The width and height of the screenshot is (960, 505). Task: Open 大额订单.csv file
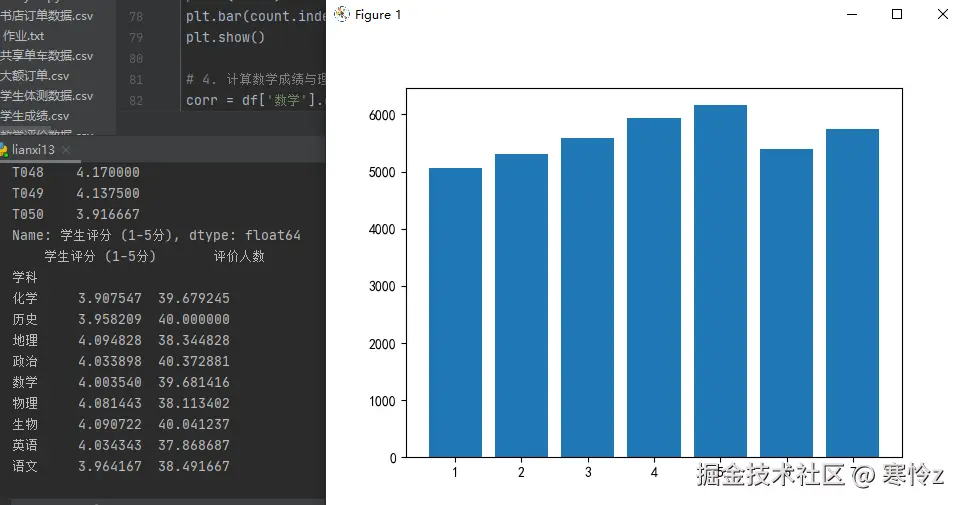[35, 76]
